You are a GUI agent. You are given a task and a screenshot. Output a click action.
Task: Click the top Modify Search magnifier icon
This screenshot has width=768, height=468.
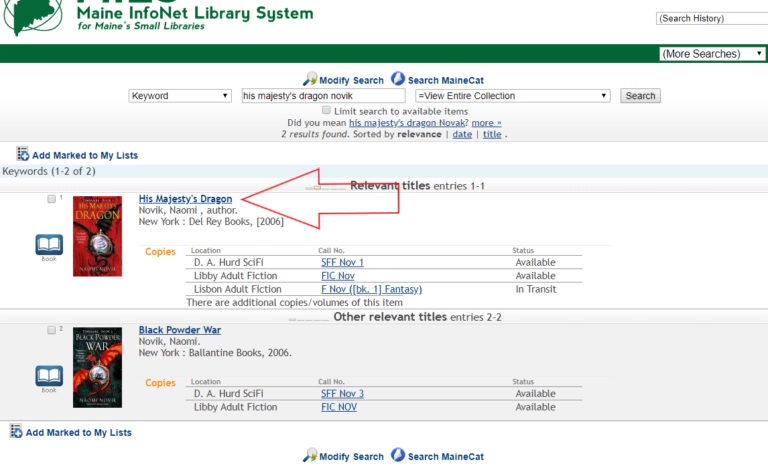[310, 79]
